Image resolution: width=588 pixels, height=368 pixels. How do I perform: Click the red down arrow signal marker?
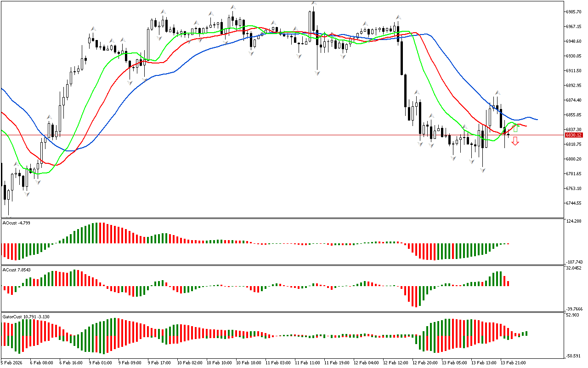click(515, 141)
